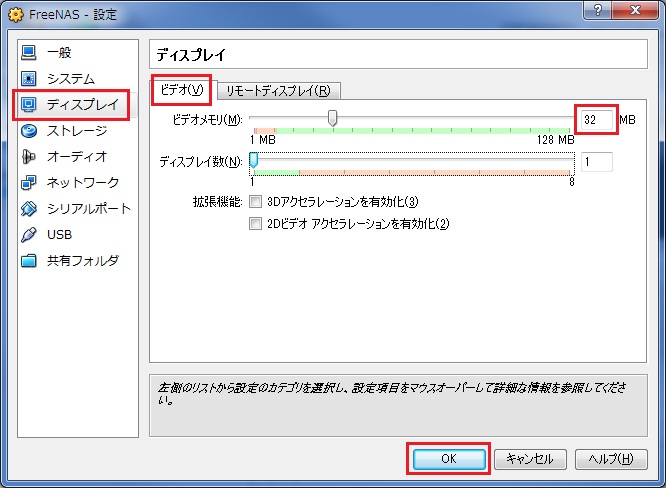The height and width of the screenshot is (488, 666).
Task: Open システム settings category label
Action: tap(71, 79)
